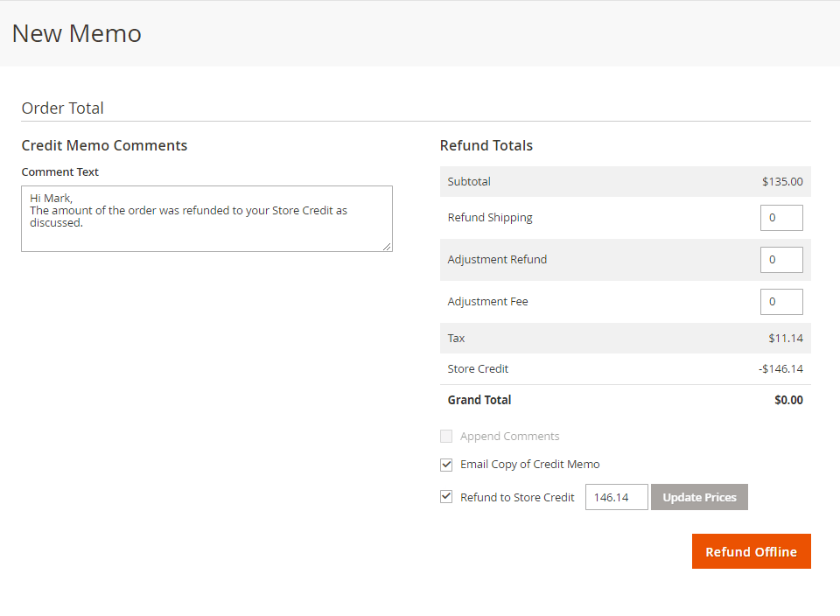Click the 146.14 store credit amount field
The width and height of the screenshot is (840, 616).
tap(616, 497)
